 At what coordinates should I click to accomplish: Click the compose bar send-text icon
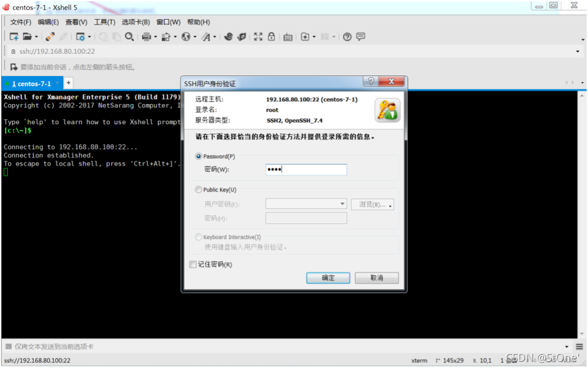[x=8, y=346]
